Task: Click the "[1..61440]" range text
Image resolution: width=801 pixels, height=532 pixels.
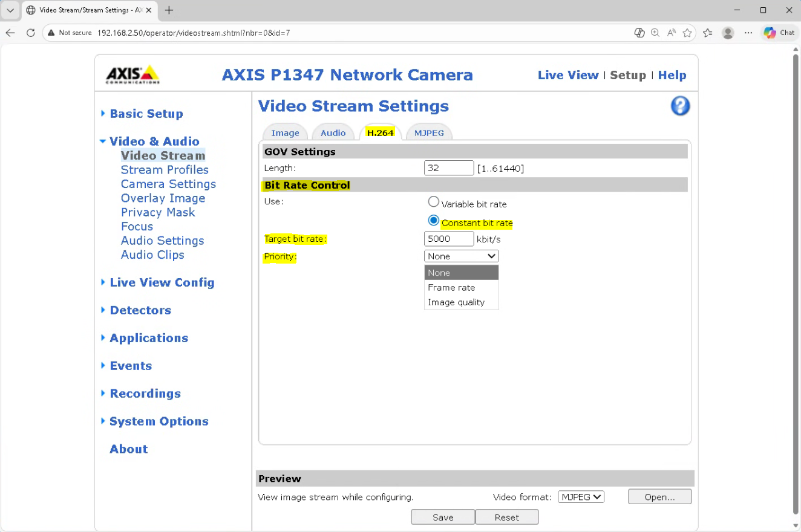Action: coord(501,169)
